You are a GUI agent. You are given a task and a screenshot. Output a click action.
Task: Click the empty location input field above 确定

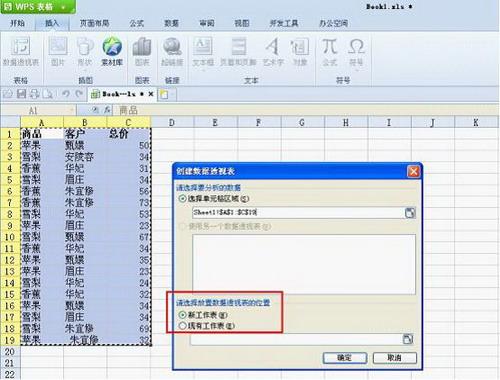coord(296,339)
